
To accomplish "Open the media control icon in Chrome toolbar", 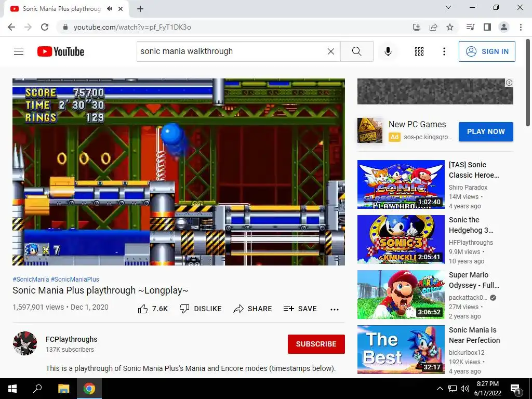I will [470, 27].
